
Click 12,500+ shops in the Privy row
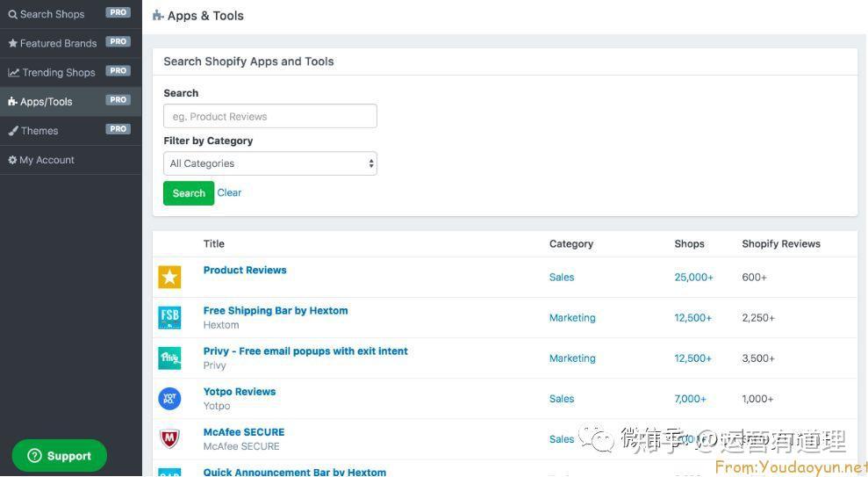693,358
